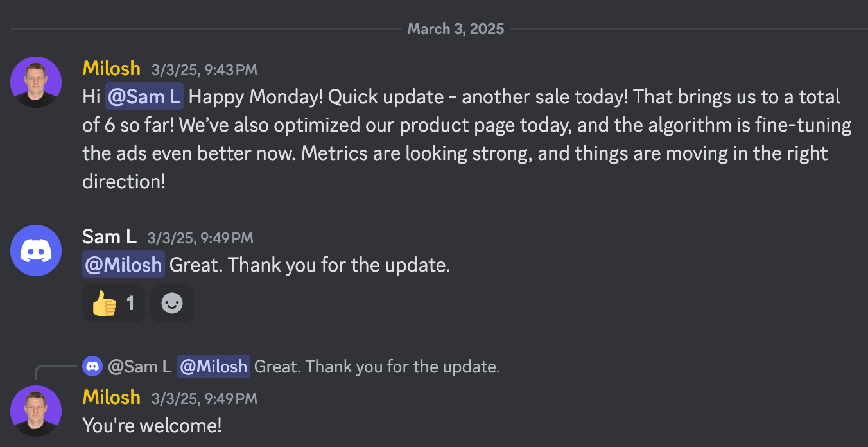Viewport: 868px width, 447px height.
Task: Click the Milosh username above the sales update
Action: (112, 69)
